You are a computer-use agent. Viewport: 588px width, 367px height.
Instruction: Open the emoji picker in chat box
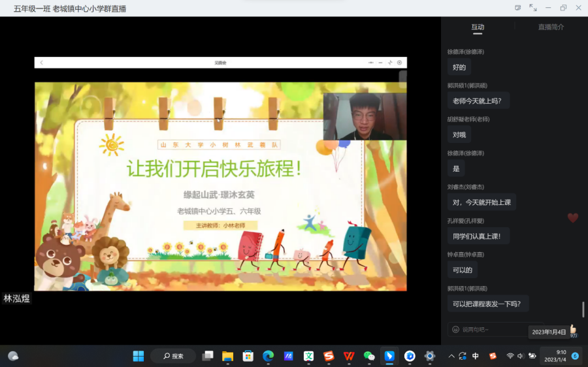click(x=455, y=329)
